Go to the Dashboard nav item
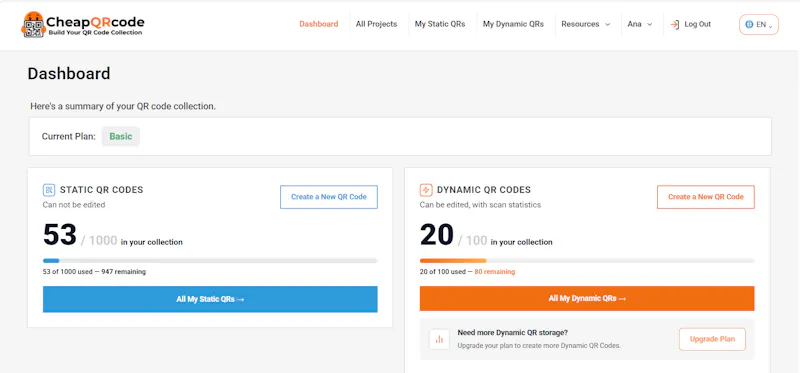 [x=318, y=24]
